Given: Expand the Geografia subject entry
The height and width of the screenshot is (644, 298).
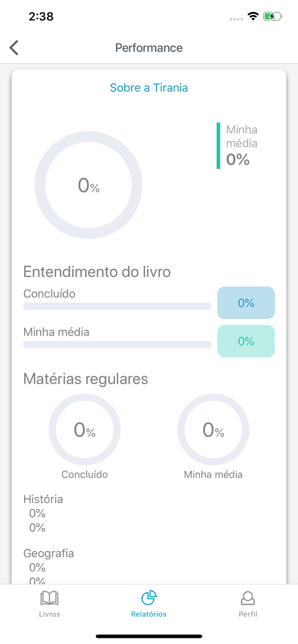Looking at the screenshot, I should coord(49,553).
